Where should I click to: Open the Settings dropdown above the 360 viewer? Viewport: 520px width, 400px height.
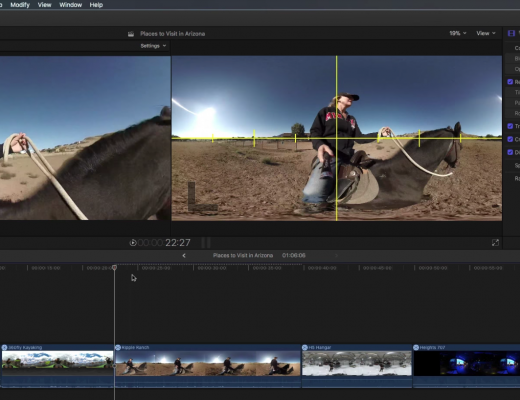pyautogui.click(x=153, y=46)
